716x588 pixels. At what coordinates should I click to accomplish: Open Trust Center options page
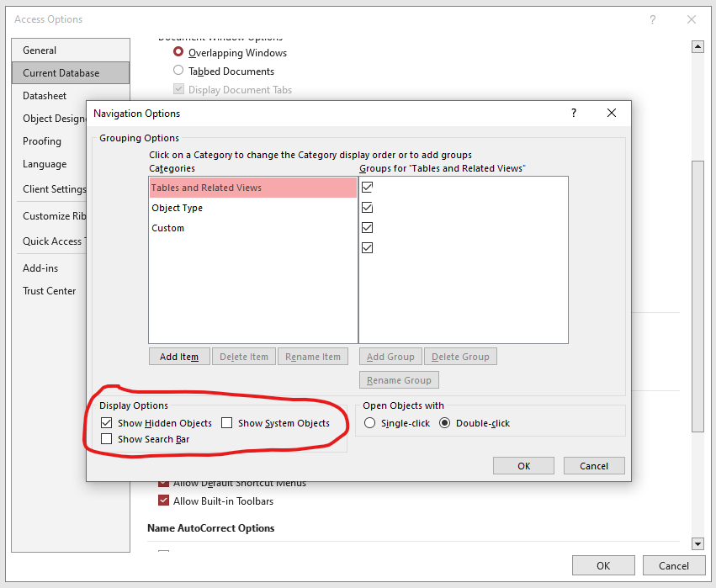50,291
